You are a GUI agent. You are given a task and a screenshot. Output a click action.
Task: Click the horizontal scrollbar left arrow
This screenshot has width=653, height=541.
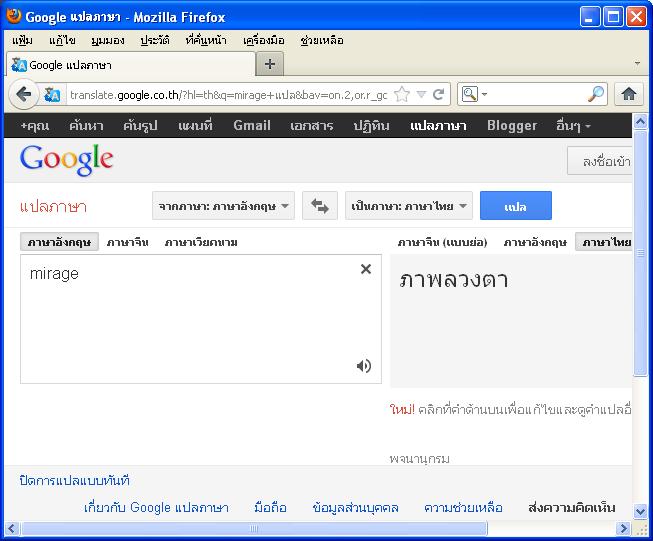click(12, 529)
